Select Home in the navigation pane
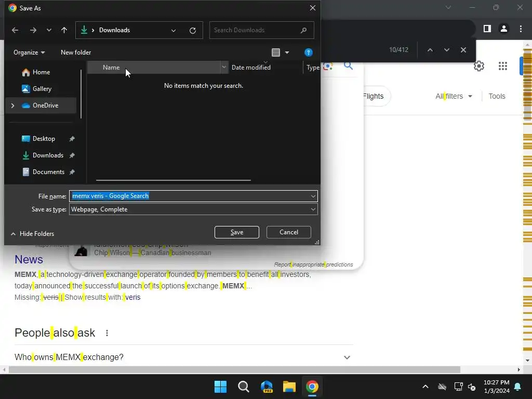Image resolution: width=532 pixels, height=399 pixels. coord(41,72)
